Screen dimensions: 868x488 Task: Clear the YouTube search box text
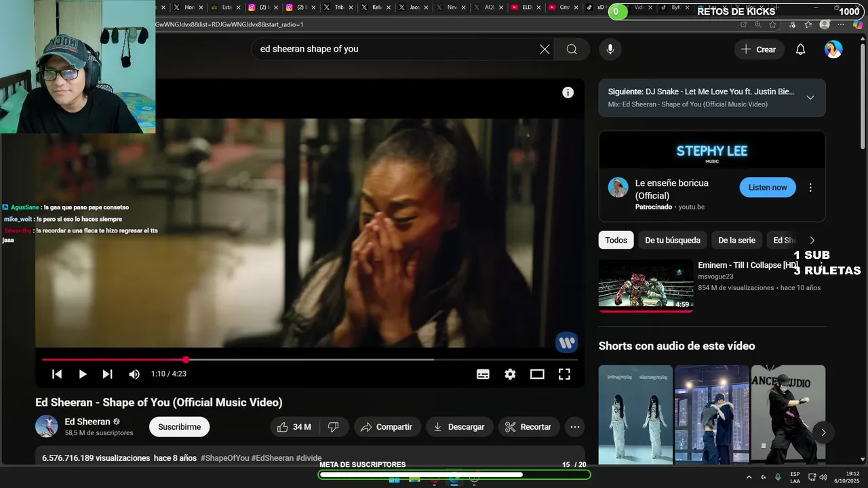click(x=545, y=49)
